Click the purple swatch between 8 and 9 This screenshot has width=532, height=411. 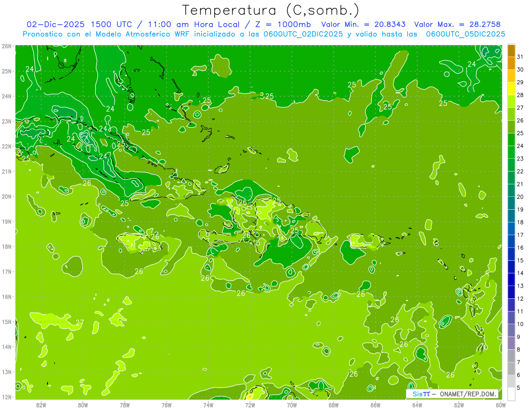point(511,343)
